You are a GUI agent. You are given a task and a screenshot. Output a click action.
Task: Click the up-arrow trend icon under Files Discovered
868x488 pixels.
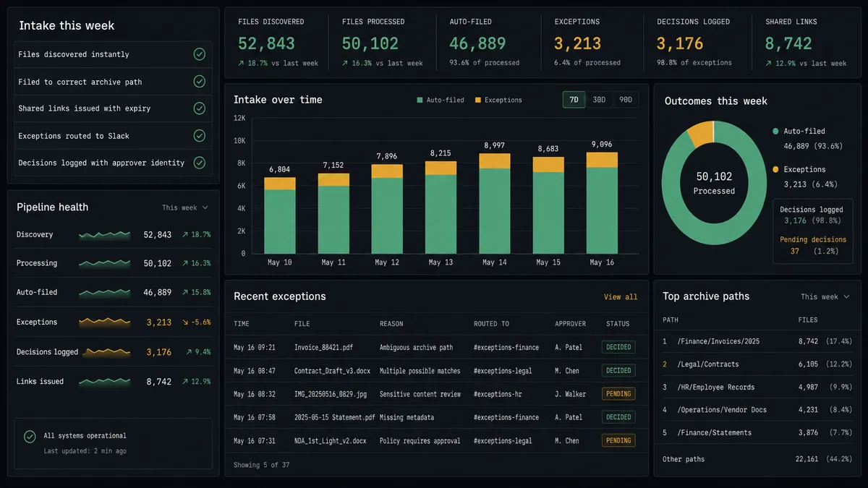[x=242, y=64]
